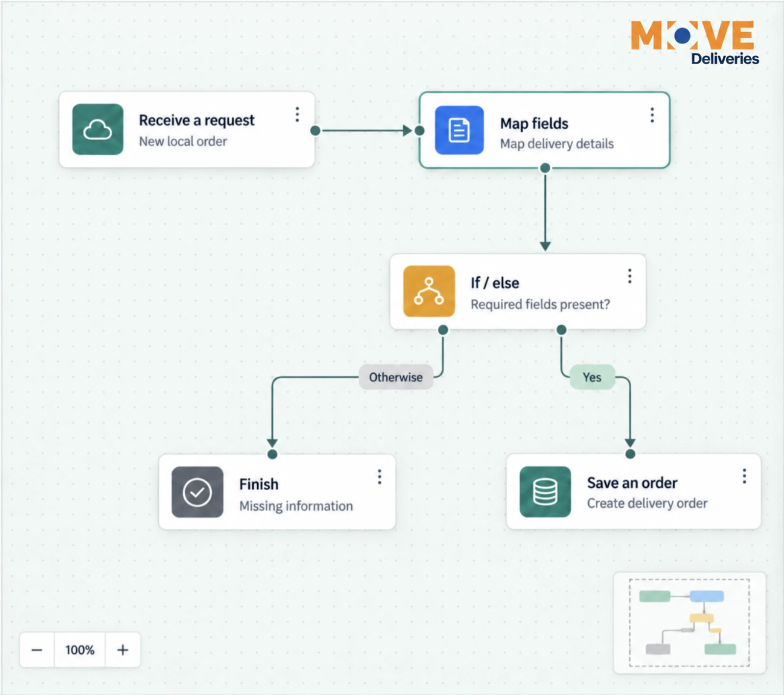
Task: Open the three-dot menu on Save an order
Action: 744,476
